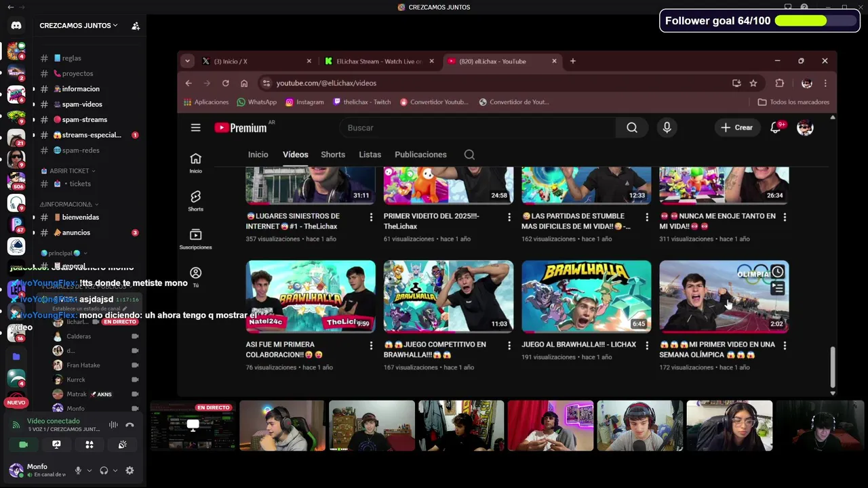The image size is (868, 488).
Task: Go to YouTube Premium home logo
Action: (x=241, y=127)
